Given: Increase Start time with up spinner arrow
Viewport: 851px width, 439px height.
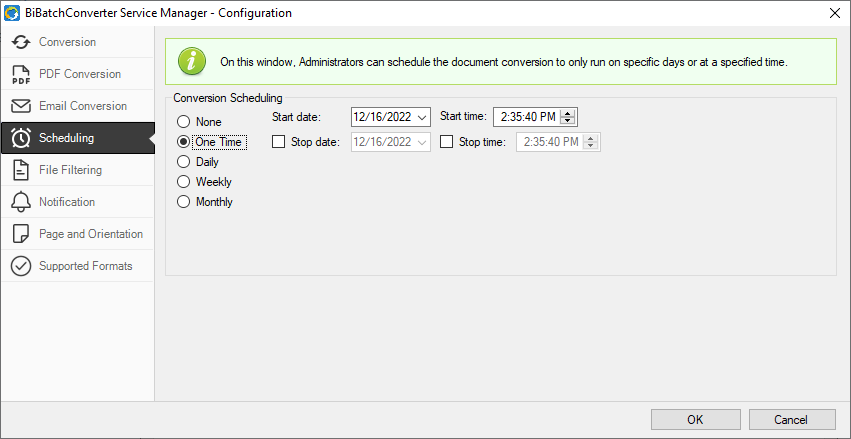Looking at the screenshot, I should 568,113.
